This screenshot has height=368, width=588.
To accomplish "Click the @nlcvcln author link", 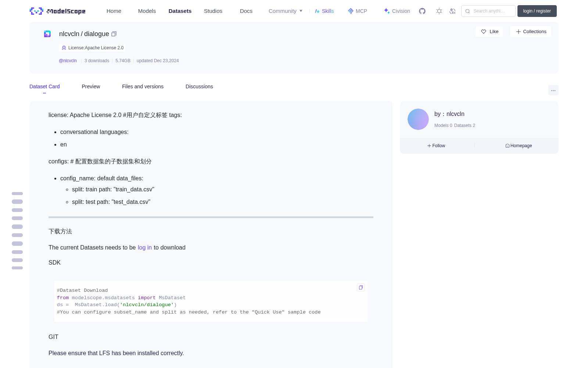I will pos(68,61).
